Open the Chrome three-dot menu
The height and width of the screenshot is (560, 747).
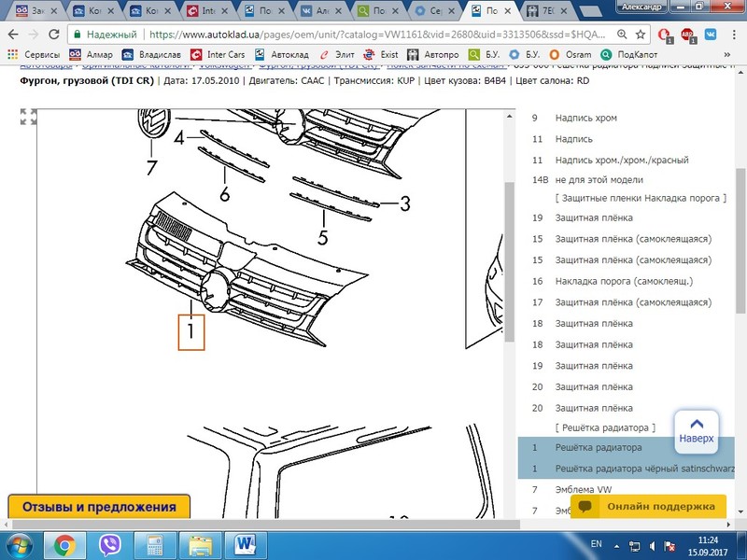pos(733,35)
